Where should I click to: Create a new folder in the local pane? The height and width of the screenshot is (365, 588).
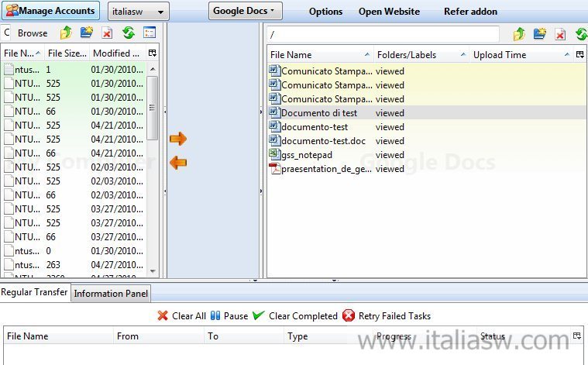coord(87,33)
